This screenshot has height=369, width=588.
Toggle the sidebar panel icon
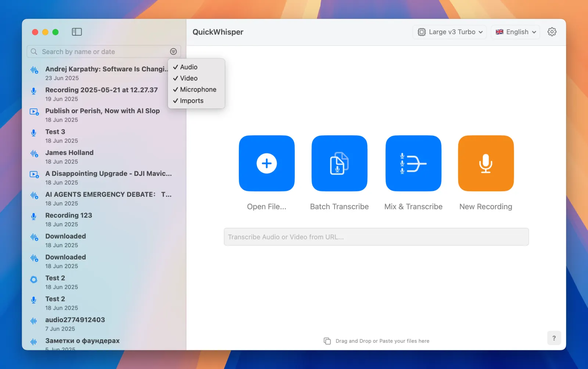pos(77,32)
